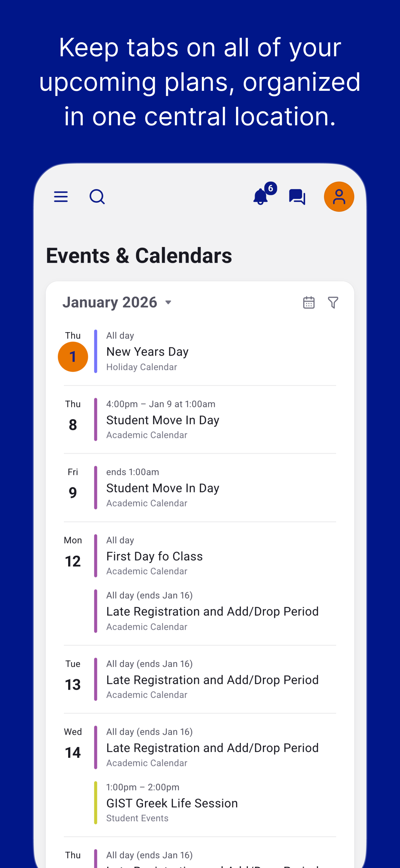Select the highlighted date 1 circle
Image resolution: width=400 pixels, height=868 pixels.
click(73, 357)
